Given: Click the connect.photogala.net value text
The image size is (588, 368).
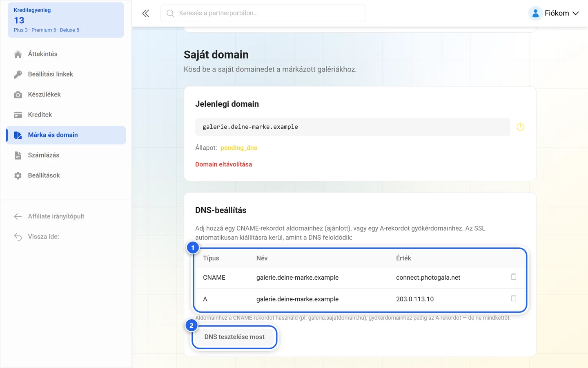Looking at the screenshot, I should pos(428,278).
